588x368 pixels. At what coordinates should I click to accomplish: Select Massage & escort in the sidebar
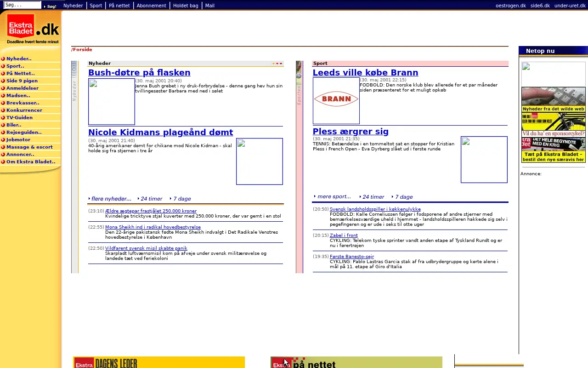pyautogui.click(x=29, y=147)
